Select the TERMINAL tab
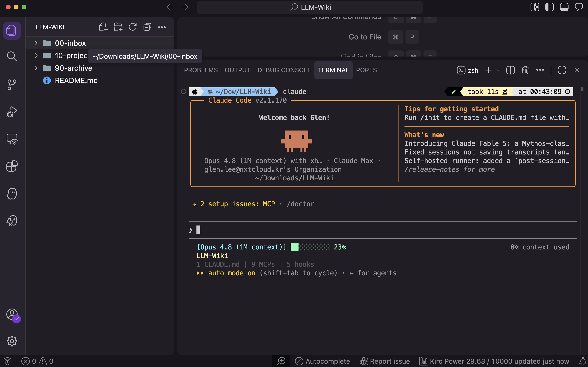 pyautogui.click(x=333, y=70)
